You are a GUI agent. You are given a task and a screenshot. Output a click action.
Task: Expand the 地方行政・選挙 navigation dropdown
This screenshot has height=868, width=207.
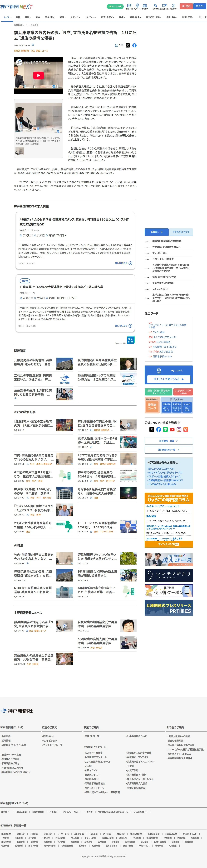[x=154, y=17]
